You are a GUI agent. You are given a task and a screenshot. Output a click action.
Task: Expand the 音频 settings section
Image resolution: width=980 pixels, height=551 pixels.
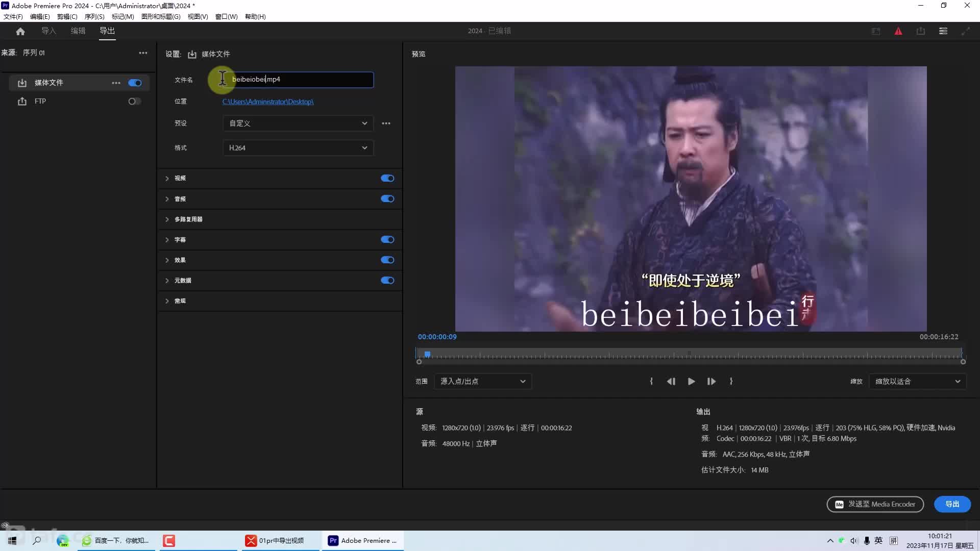pyautogui.click(x=167, y=199)
